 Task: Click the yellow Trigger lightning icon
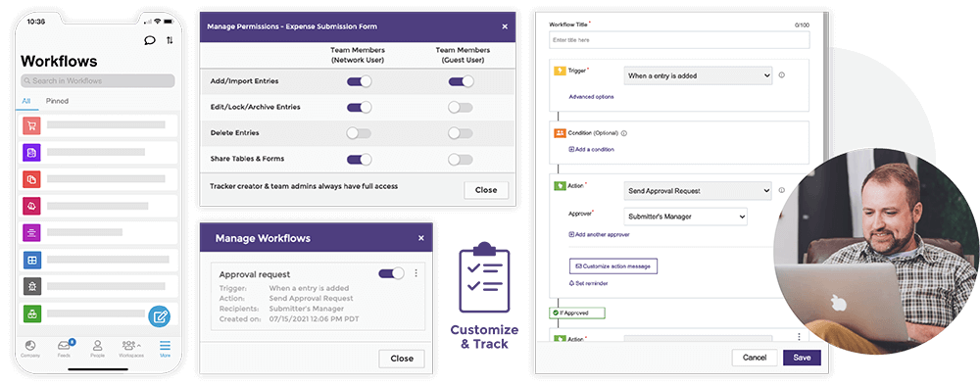pyautogui.click(x=560, y=71)
